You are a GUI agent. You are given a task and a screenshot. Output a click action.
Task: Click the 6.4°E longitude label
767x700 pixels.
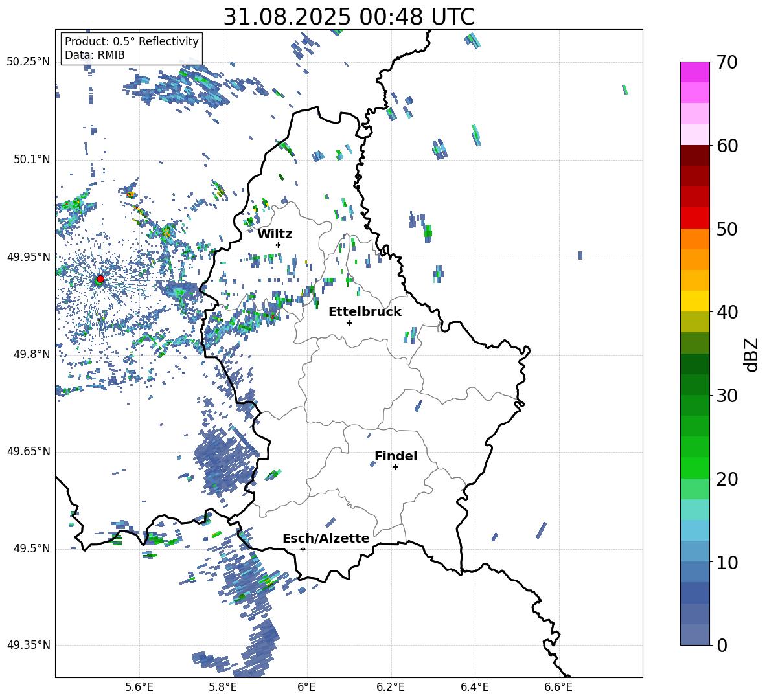tap(474, 687)
